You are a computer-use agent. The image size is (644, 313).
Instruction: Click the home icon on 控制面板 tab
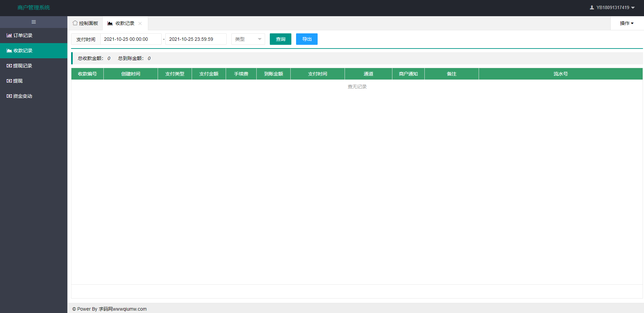tap(75, 23)
